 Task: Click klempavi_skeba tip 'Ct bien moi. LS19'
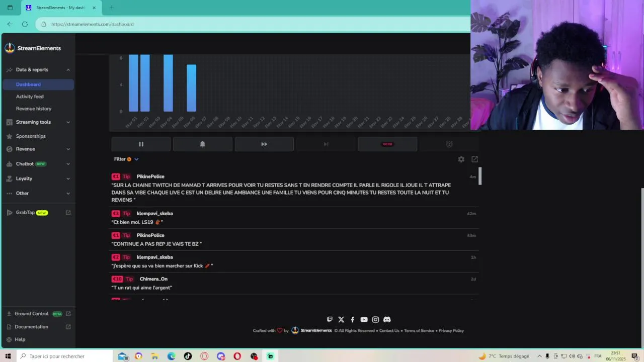pos(294,218)
